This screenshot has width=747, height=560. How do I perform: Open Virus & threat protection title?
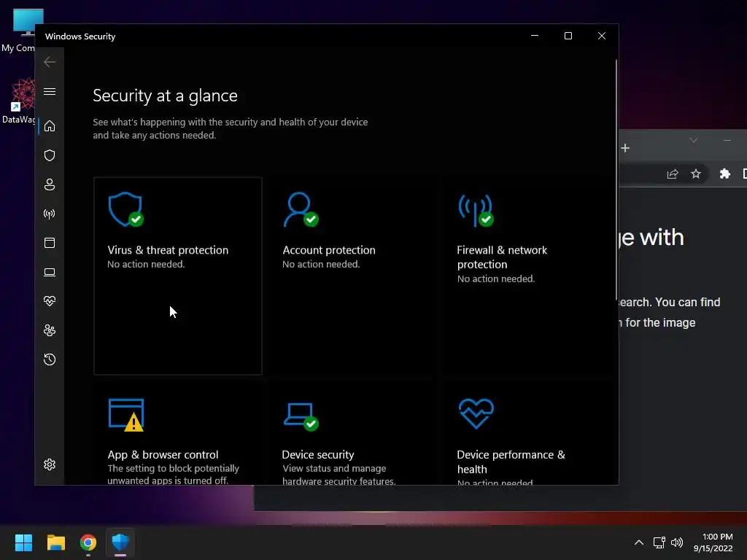point(168,250)
